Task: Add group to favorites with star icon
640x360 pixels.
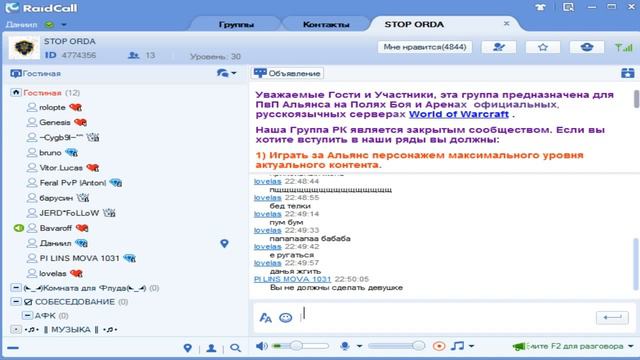Action: 542,47
